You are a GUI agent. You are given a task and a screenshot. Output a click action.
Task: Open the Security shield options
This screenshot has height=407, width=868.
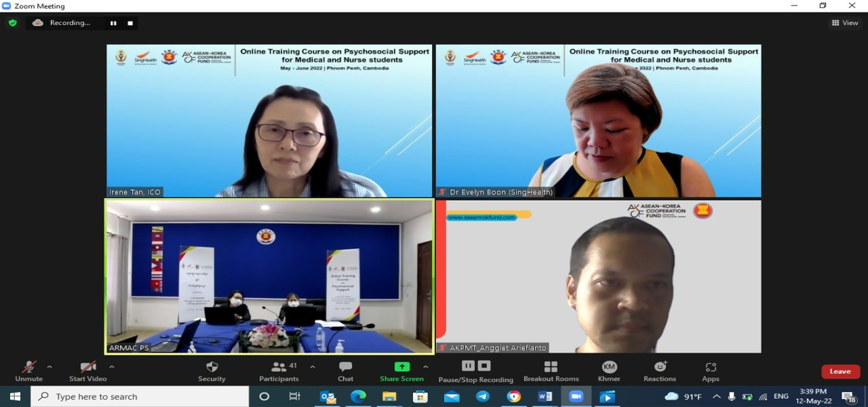coord(212,371)
